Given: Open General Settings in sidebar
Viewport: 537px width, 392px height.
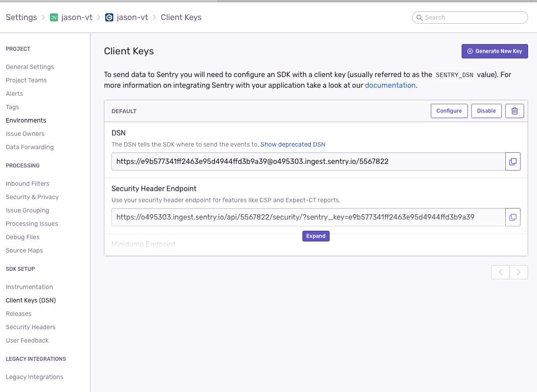Looking at the screenshot, I should click(x=30, y=67).
